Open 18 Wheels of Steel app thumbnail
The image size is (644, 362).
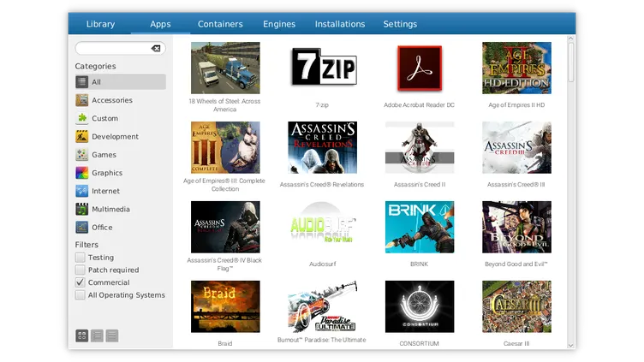(225, 68)
